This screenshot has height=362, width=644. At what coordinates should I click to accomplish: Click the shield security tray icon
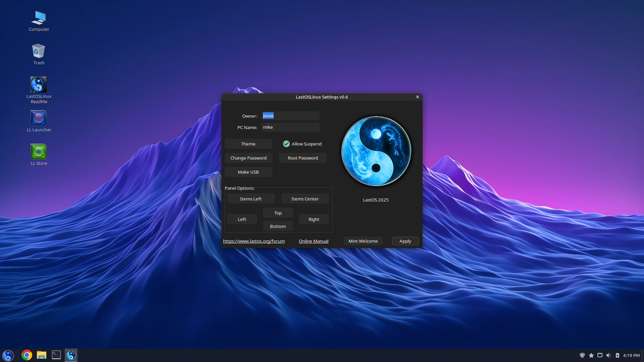coord(582,355)
